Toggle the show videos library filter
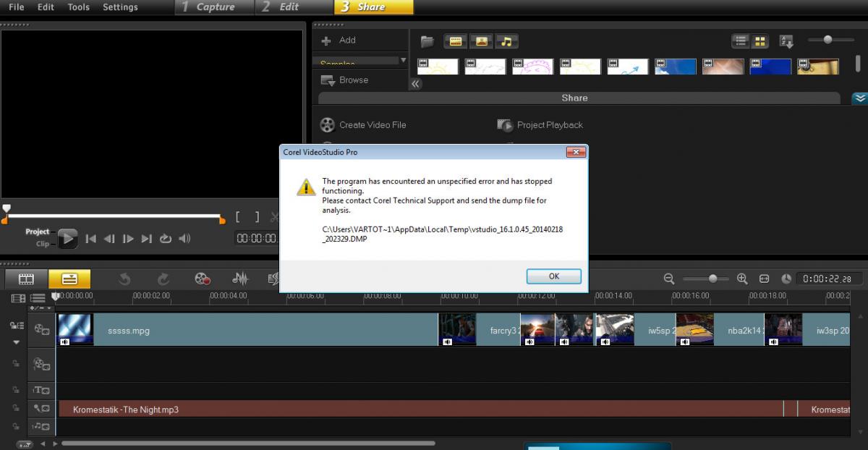868x450 pixels. pos(454,41)
